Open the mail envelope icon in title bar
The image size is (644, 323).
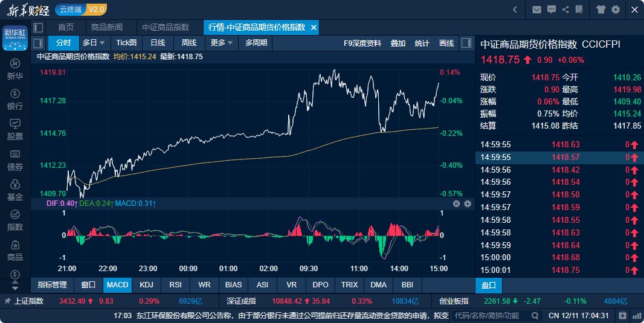(536, 9)
